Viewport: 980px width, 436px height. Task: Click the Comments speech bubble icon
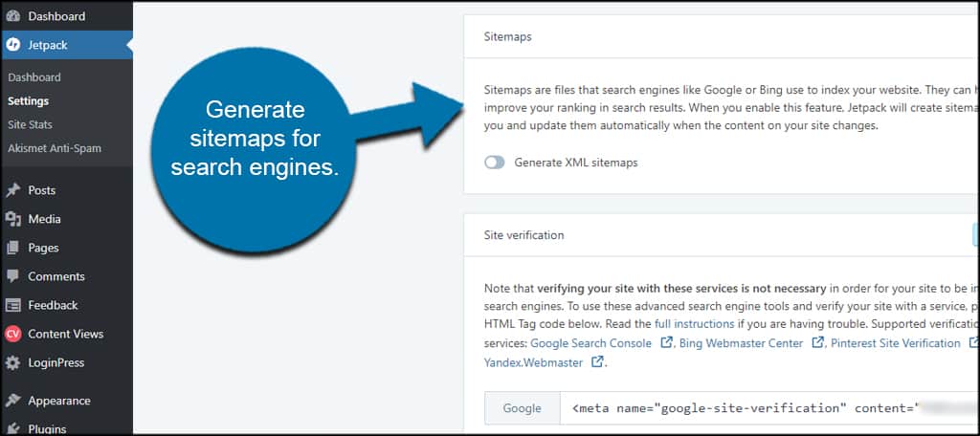click(12, 276)
